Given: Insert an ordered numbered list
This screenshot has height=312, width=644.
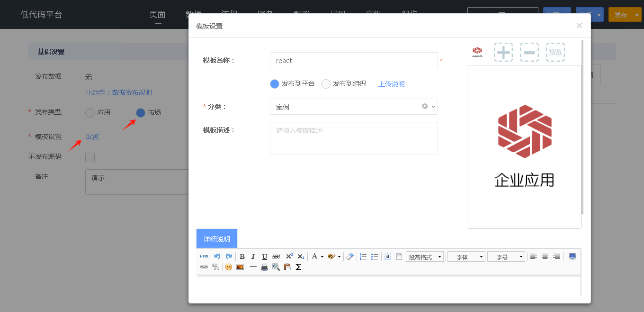Looking at the screenshot, I should [363, 257].
